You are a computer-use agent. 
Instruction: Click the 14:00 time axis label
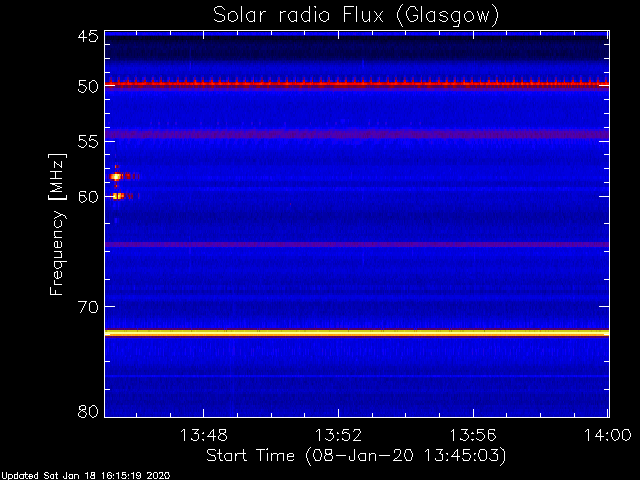click(x=608, y=435)
